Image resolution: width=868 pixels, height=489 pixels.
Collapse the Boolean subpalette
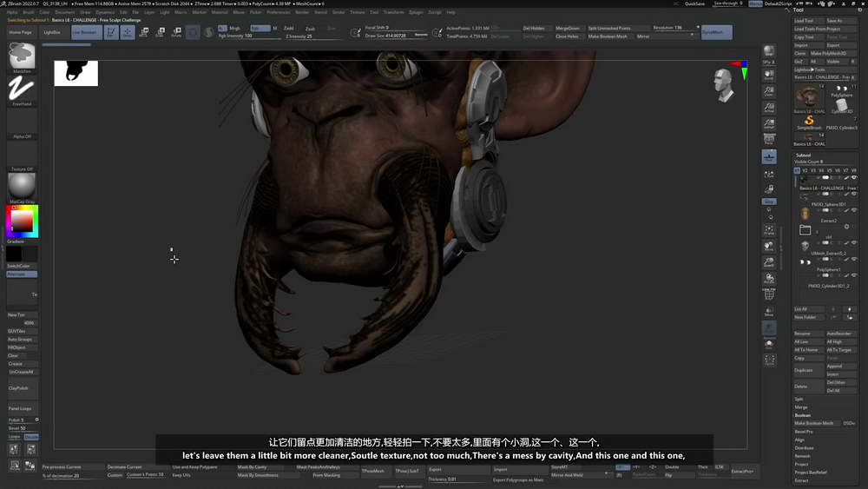click(x=803, y=415)
